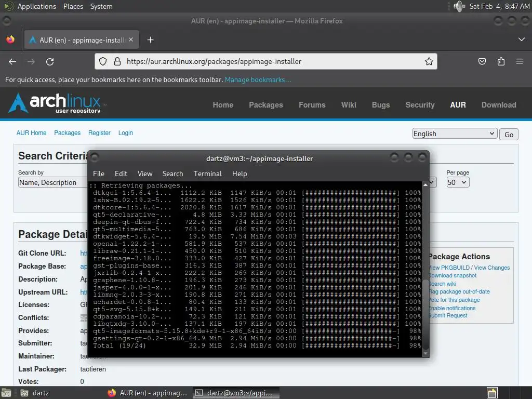532x399 pixels.
Task: Go to Forums in Arch navigation
Action: (312, 105)
